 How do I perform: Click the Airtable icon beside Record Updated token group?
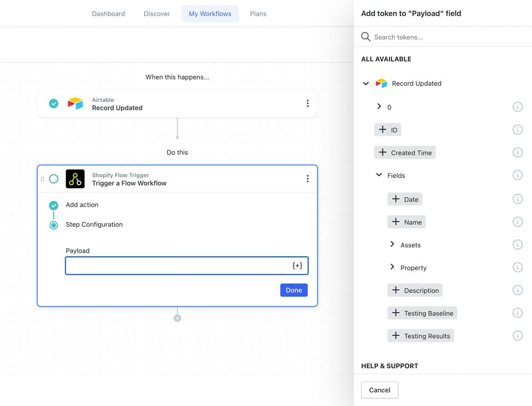(x=381, y=83)
